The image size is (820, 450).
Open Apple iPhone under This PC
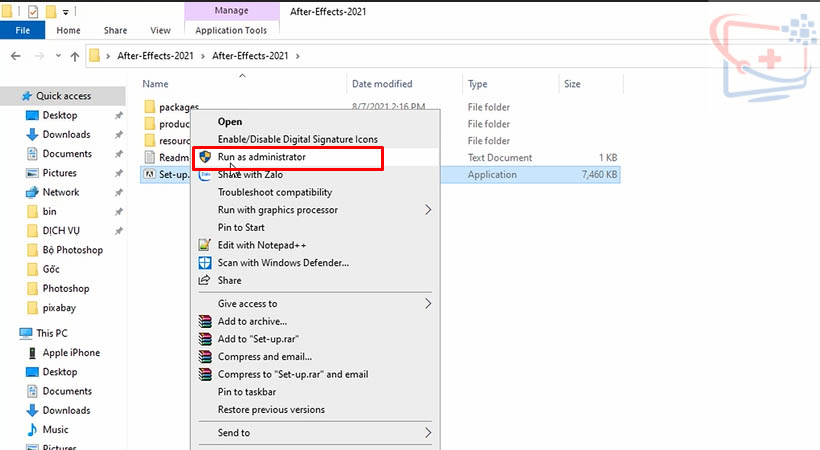coord(71,353)
